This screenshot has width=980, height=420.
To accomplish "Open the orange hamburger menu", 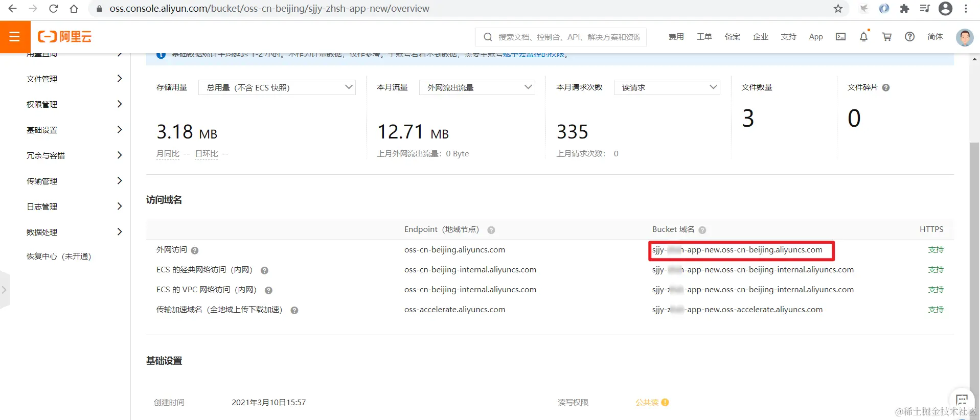I will click(x=15, y=37).
